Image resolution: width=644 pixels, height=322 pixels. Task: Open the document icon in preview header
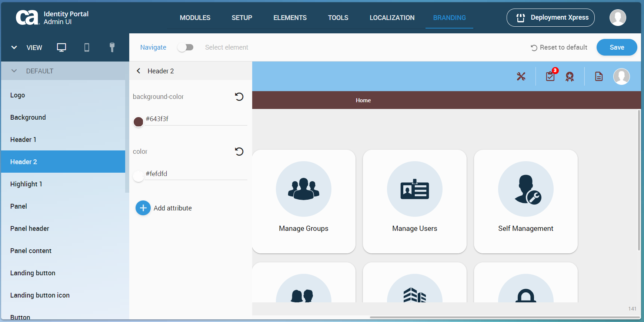(599, 76)
